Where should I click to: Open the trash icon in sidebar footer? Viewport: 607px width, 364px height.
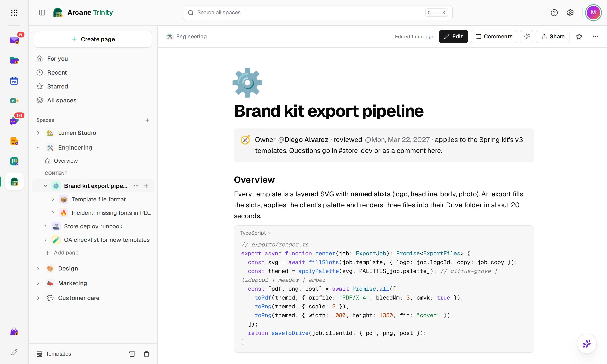click(x=146, y=354)
